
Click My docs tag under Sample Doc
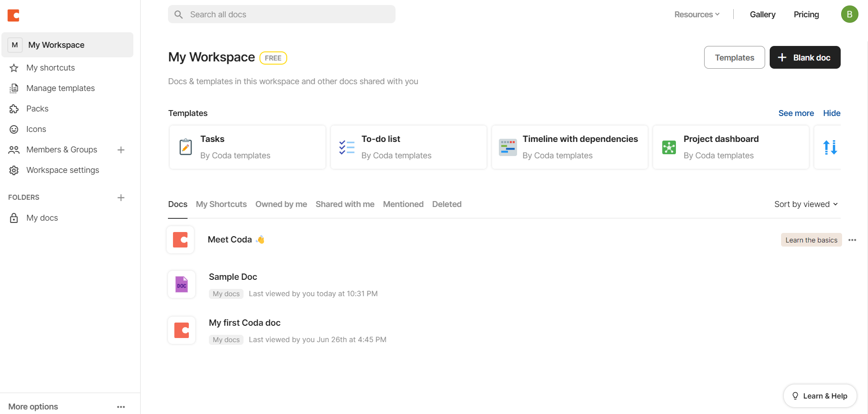pyautogui.click(x=226, y=294)
